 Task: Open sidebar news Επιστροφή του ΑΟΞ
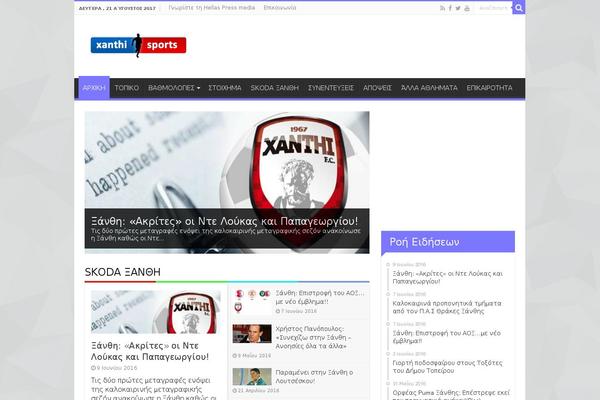446,337
